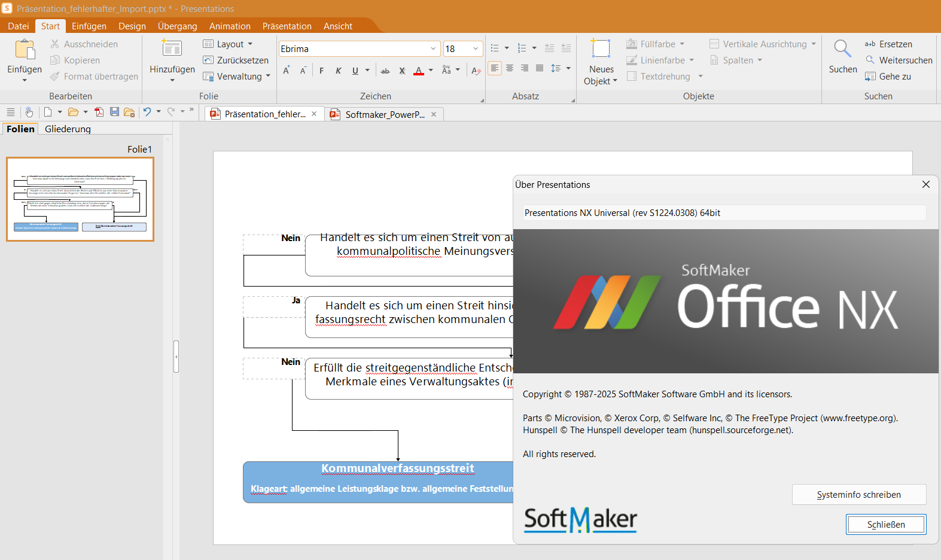Image resolution: width=941 pixels, height=560 pixels.
Task: Increase font size with the A+ icon
Action: coord(287,71)
